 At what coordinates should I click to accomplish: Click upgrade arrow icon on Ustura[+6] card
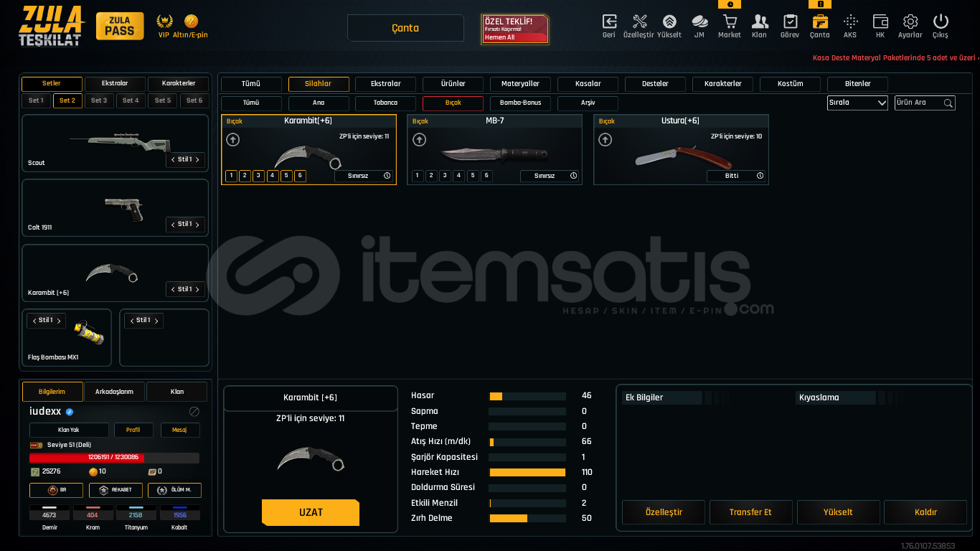(606, 140)
